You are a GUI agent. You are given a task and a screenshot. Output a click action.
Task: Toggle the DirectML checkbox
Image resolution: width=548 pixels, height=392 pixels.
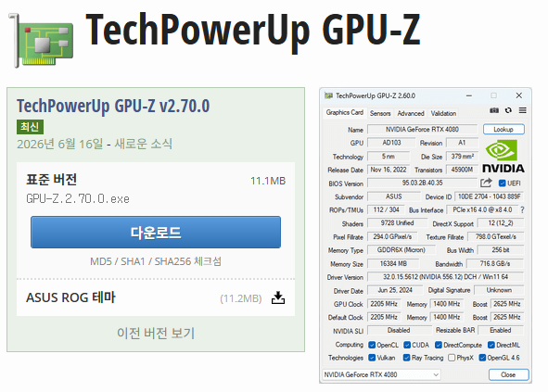pos(491,345)
